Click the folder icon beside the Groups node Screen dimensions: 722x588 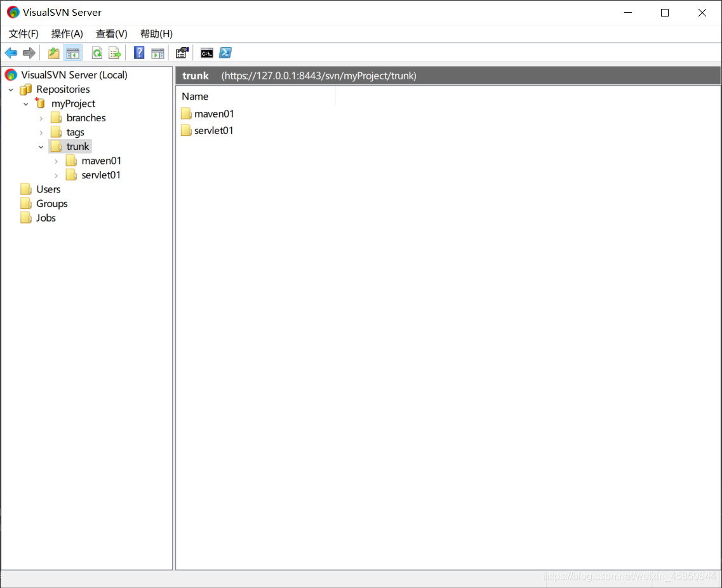(x=26, y=204)
